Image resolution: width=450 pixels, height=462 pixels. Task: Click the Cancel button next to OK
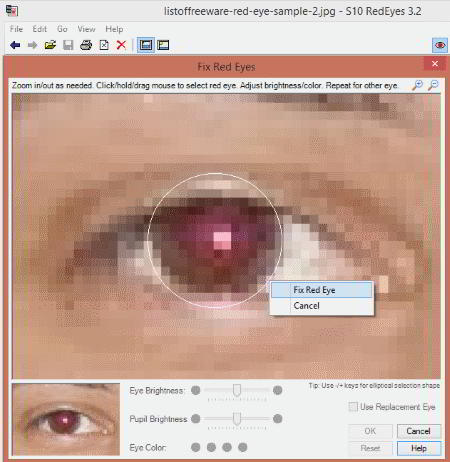(419, 431)
